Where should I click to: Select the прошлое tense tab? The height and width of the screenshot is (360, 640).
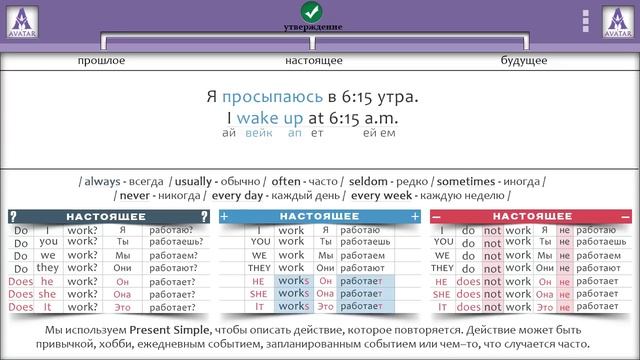101,61
